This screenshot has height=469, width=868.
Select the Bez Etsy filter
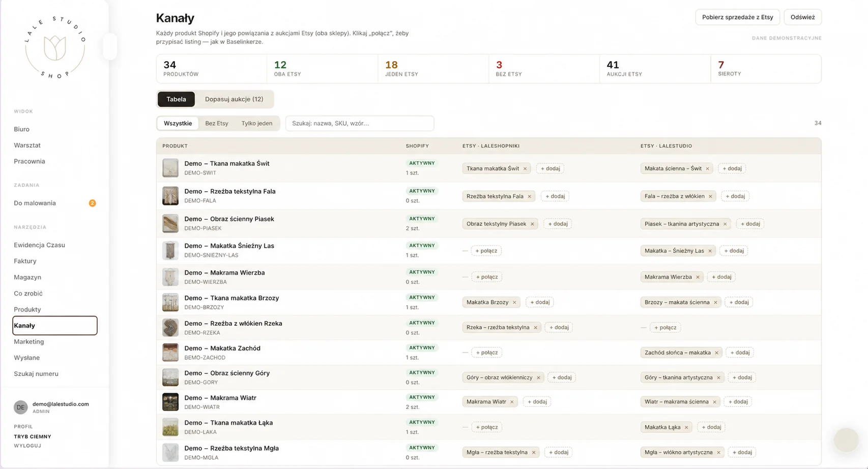pyautogui.click(x=217, y=123)
